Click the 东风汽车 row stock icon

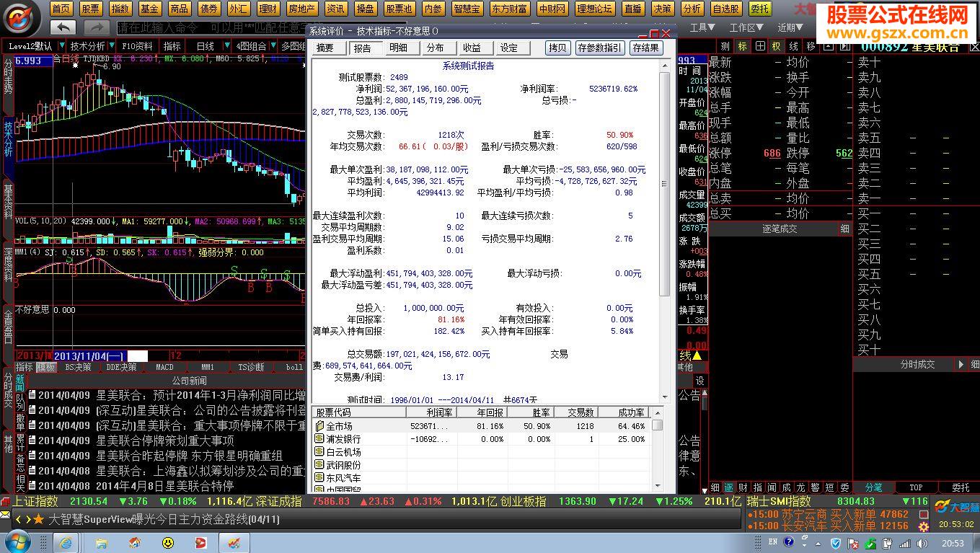coord(319,478)
